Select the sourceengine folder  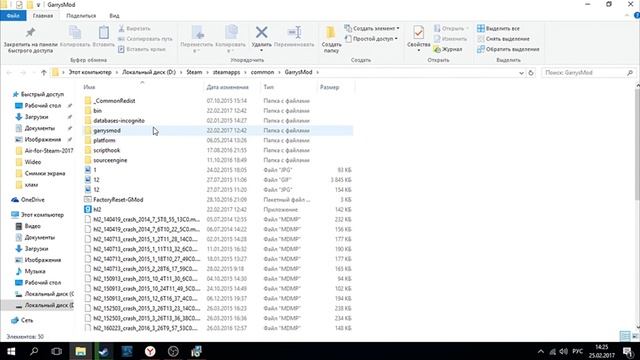point(110,160)
